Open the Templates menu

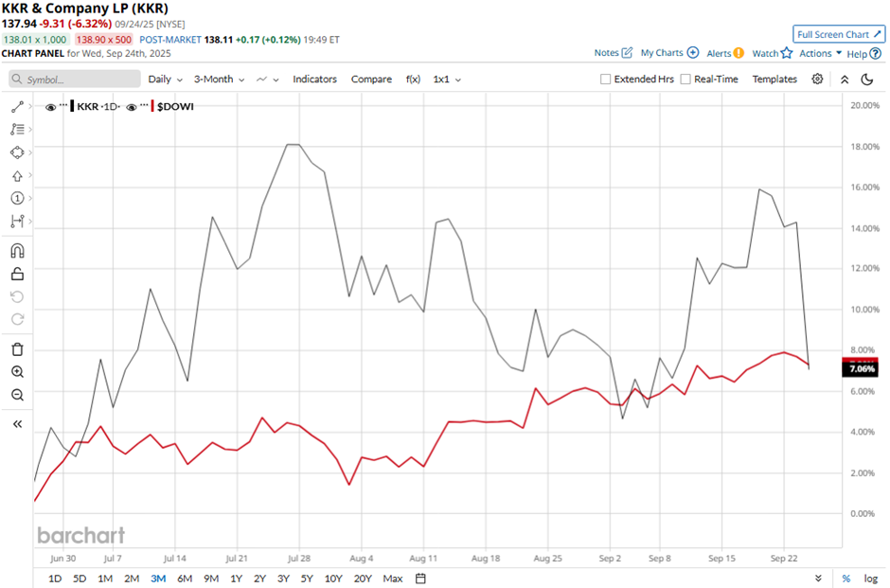774,79
